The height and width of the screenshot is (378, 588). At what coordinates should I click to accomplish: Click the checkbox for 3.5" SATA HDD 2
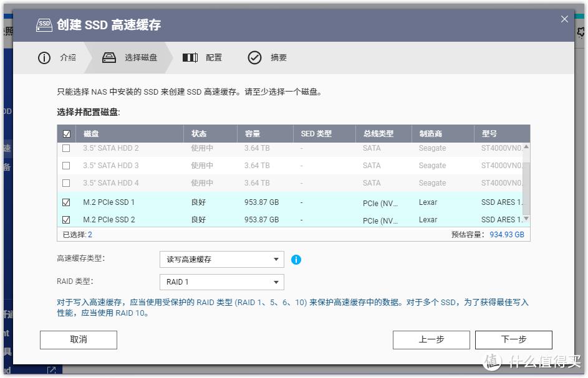coord(65,148)
